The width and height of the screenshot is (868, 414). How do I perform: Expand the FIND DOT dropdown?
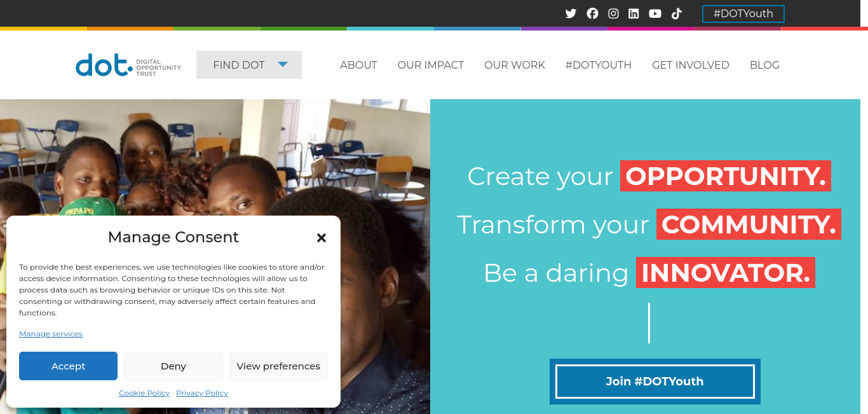click(x=249, y=65)
